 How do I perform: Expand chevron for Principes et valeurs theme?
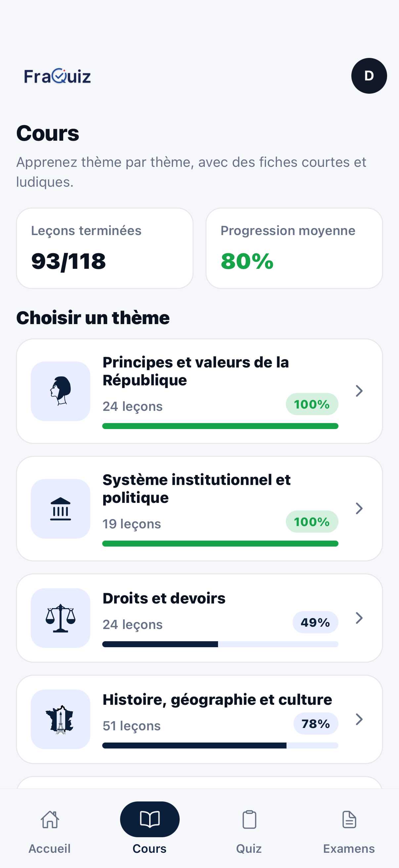(x=359, y=391)
